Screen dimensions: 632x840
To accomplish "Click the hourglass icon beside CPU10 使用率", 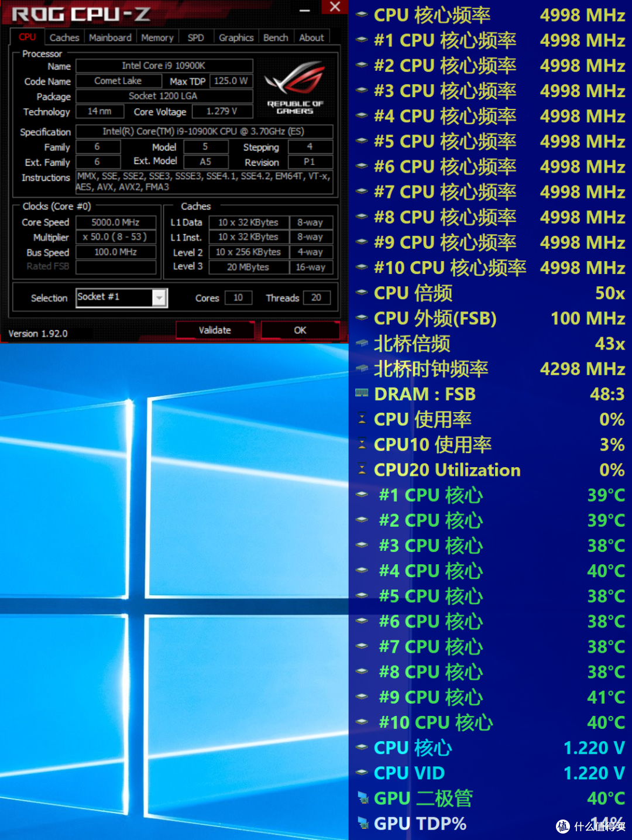I will (x=362, y=444).
